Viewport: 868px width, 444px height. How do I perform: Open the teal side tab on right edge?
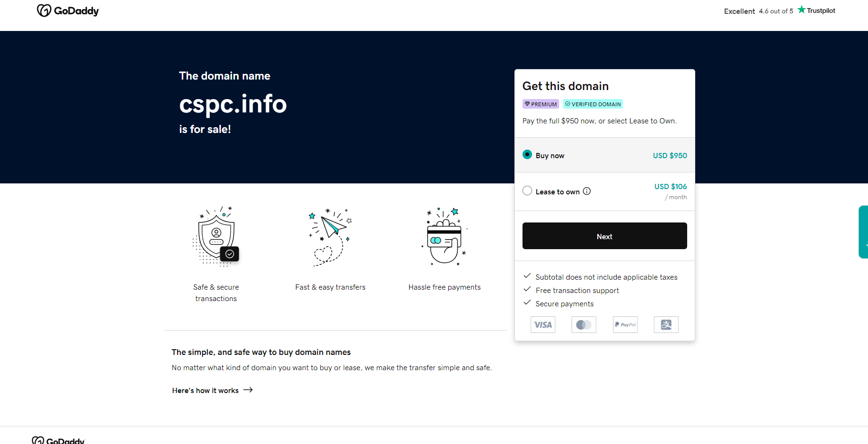coord(863,232)
